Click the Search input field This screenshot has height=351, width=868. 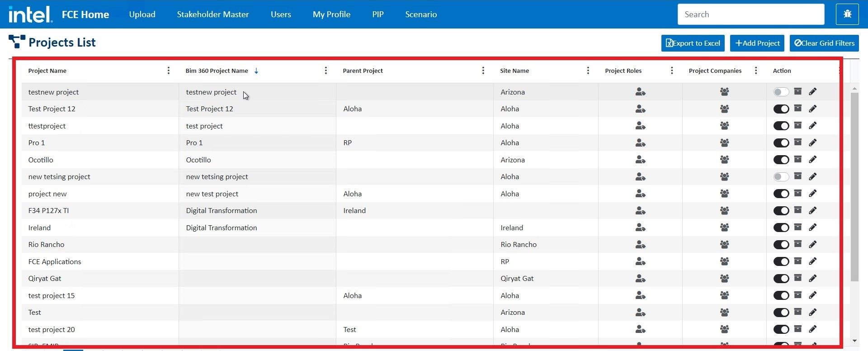point(750,14)
